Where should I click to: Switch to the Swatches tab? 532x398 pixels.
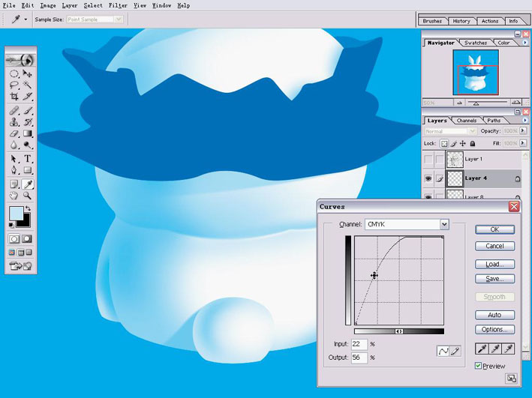[476, 43]
